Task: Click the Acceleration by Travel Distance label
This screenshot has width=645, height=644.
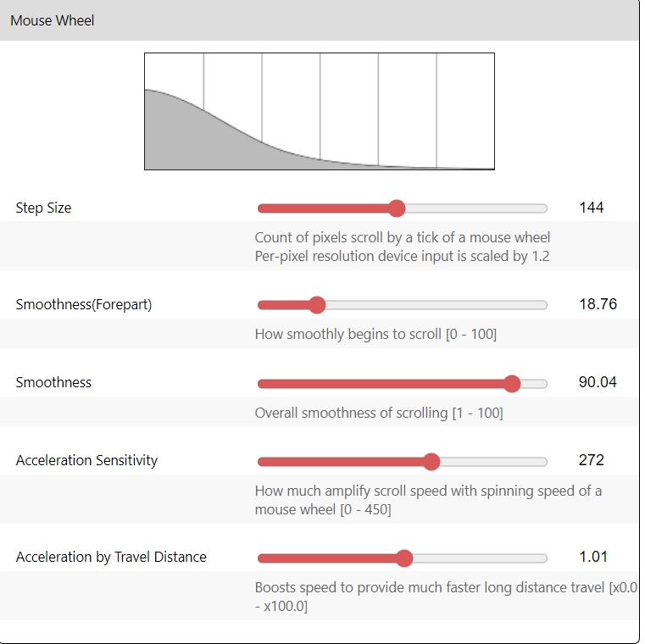Action: pos(111,557)
